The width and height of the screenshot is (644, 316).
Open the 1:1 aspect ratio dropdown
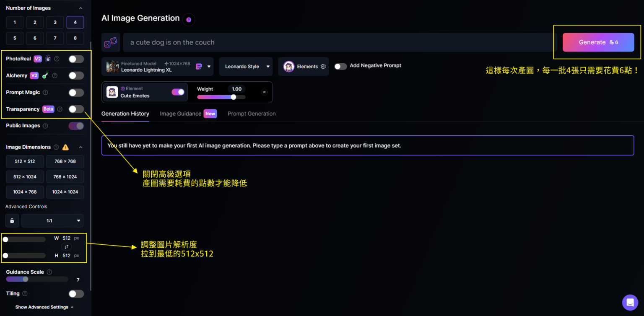click(52, 220)
